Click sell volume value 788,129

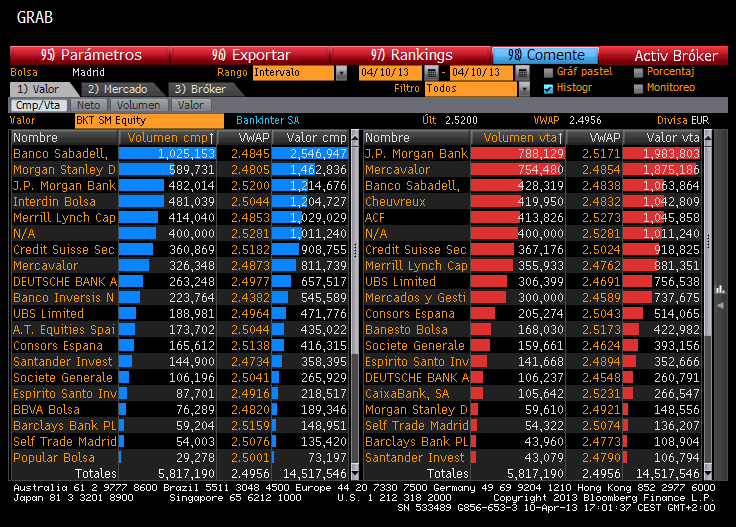pos(541,154)
